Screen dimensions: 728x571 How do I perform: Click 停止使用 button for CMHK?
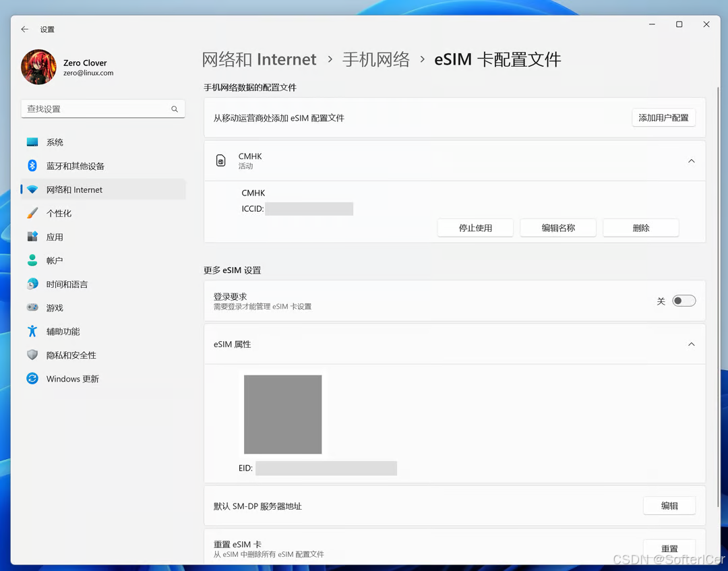(x=475, y=228)
